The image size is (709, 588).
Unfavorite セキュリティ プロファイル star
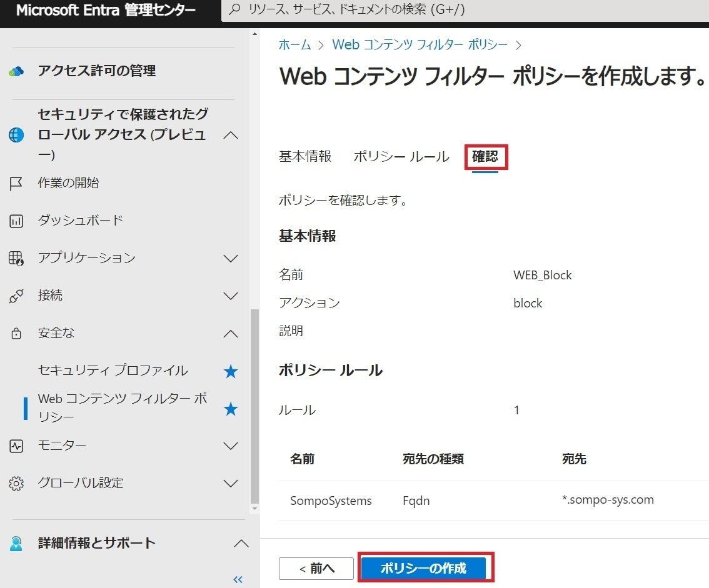pos(231,372)
